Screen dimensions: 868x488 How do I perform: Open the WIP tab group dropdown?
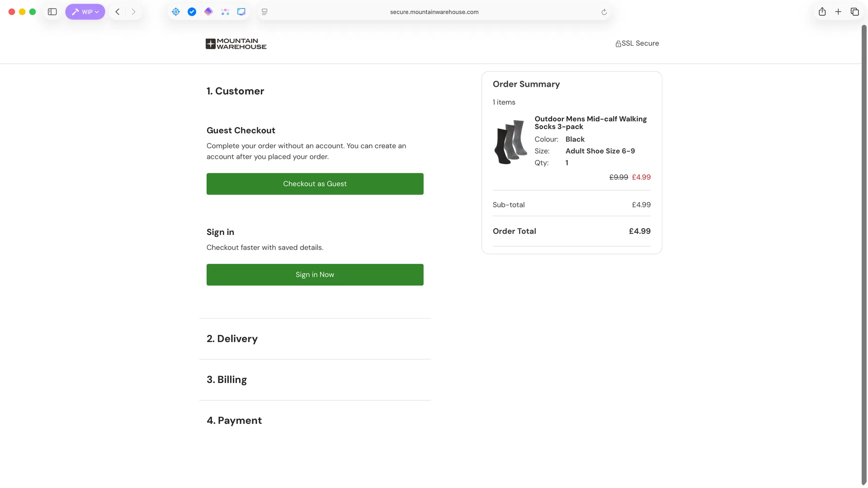pyautogui.click(x=85, y=12)
